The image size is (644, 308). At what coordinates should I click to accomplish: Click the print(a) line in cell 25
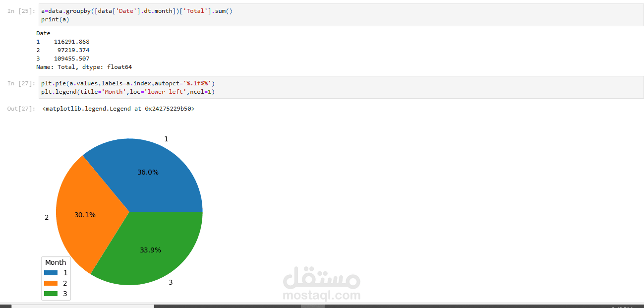tap(55, 19)
